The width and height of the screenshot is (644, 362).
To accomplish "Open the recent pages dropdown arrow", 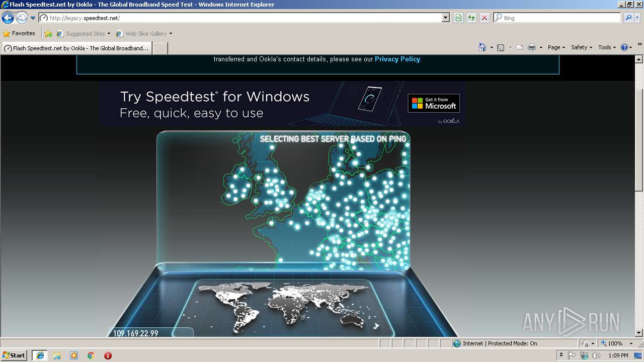I will point(33,18).
